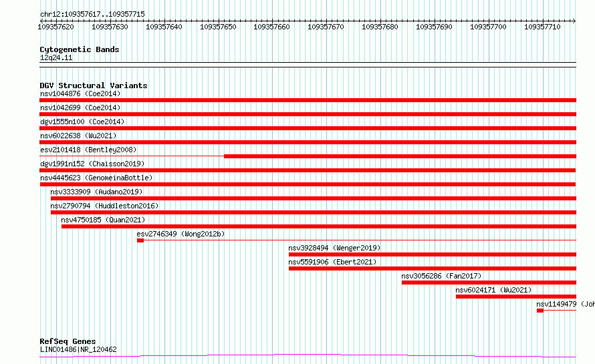595x364 pixels.
Task: Open variant nsv3056286 (Fan2017) label
Action: (x=441, y=276)
